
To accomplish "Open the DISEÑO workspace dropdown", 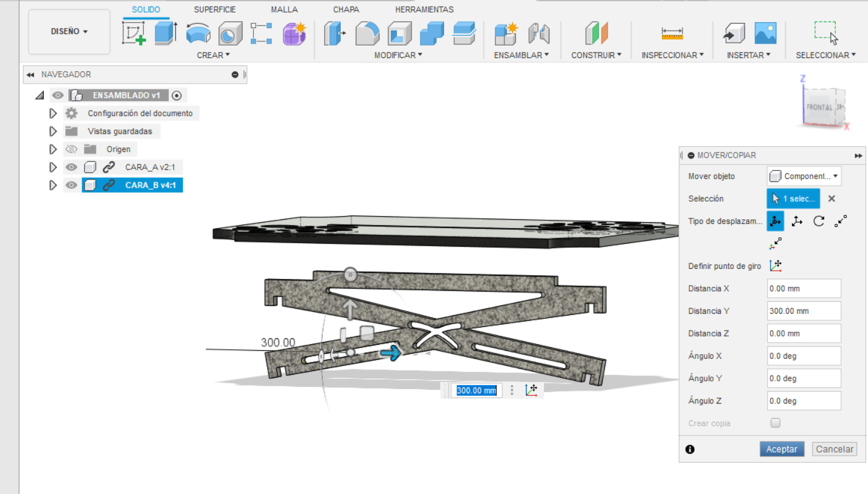I will 69,32.
